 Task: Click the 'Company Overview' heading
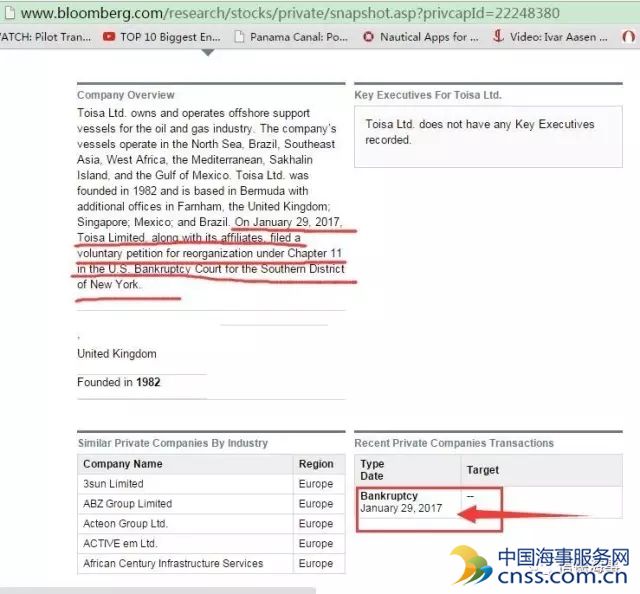[126, 95]
